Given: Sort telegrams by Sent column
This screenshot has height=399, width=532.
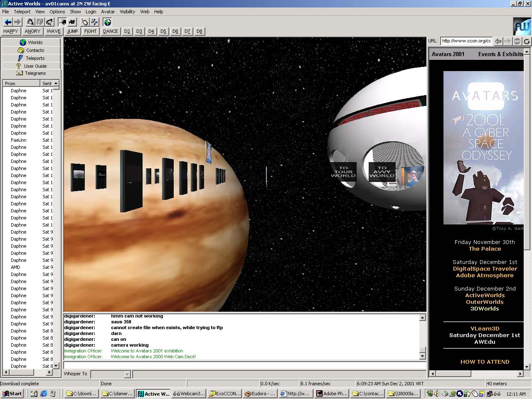Looking at the screenshot, I should pos(47,84).
